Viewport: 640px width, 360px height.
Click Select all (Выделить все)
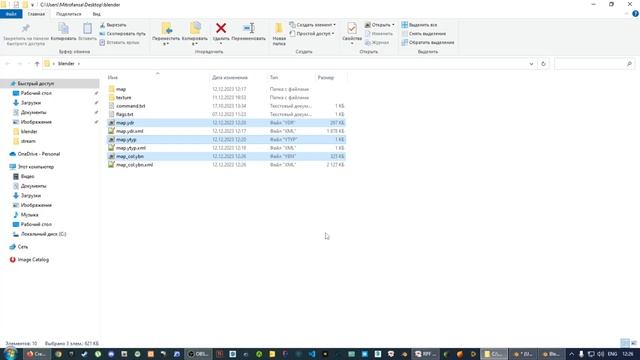[x=419, y=25]
